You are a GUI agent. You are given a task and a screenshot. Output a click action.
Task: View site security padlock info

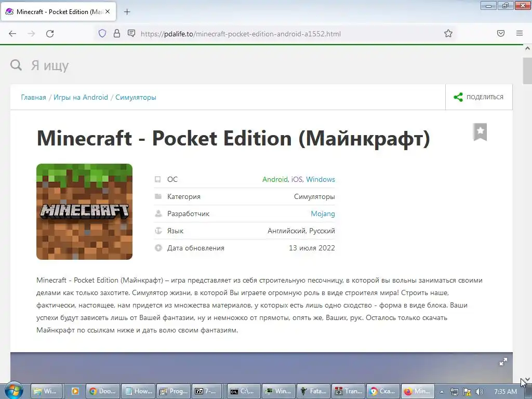click(117, 33)
